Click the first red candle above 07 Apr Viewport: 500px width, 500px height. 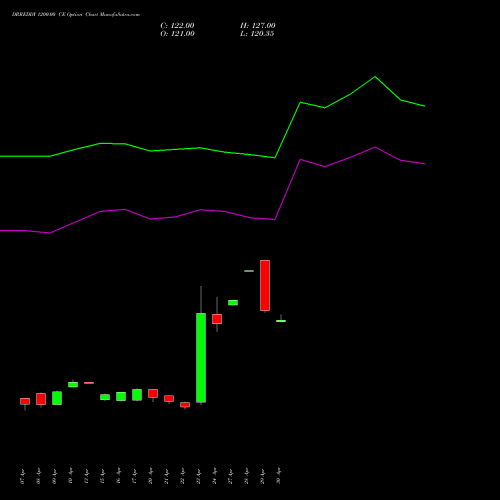25,401
